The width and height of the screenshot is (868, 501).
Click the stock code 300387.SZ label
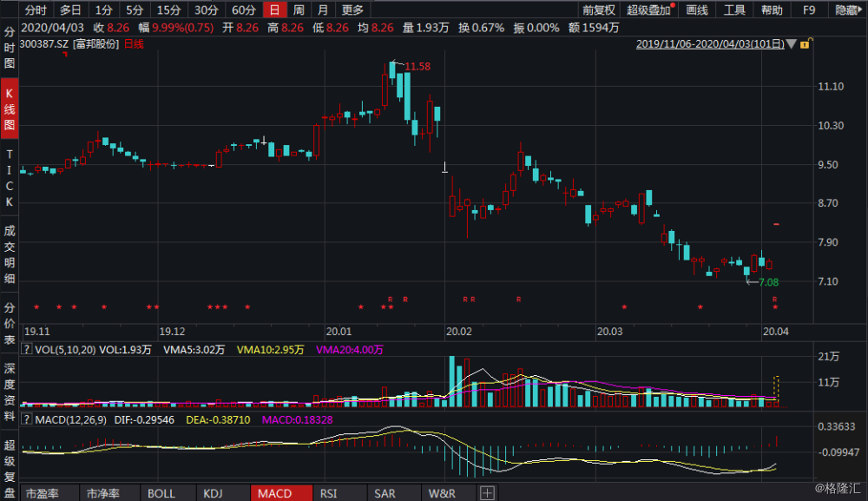pyautogui.click(x=43, y=43)
